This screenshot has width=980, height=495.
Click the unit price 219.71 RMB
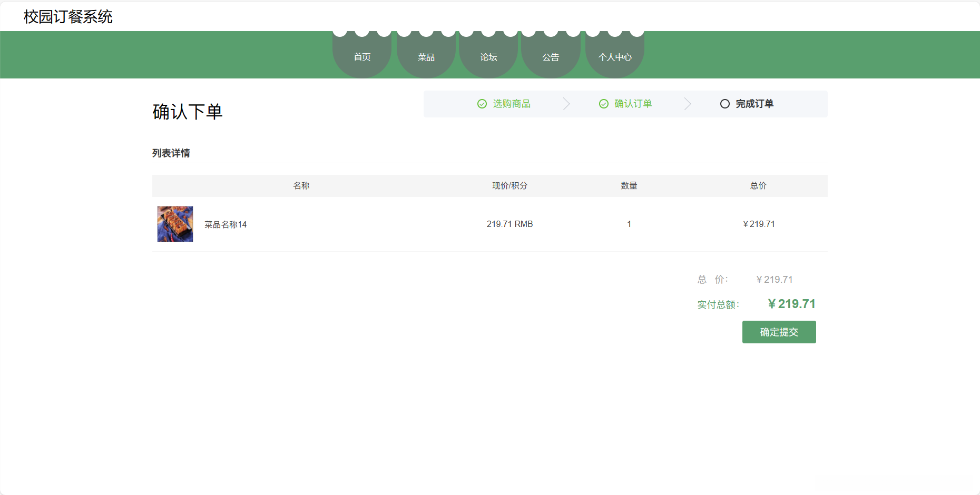(x=509, y=224)
